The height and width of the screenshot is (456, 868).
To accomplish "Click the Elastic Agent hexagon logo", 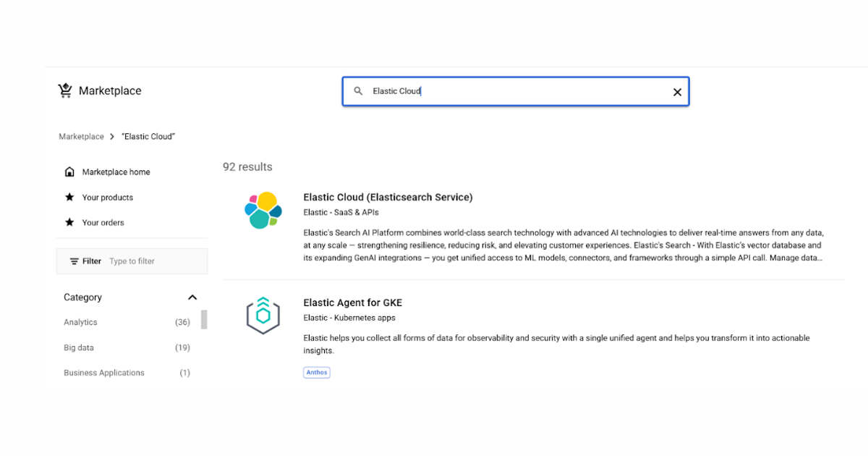I will coord(263,316).
